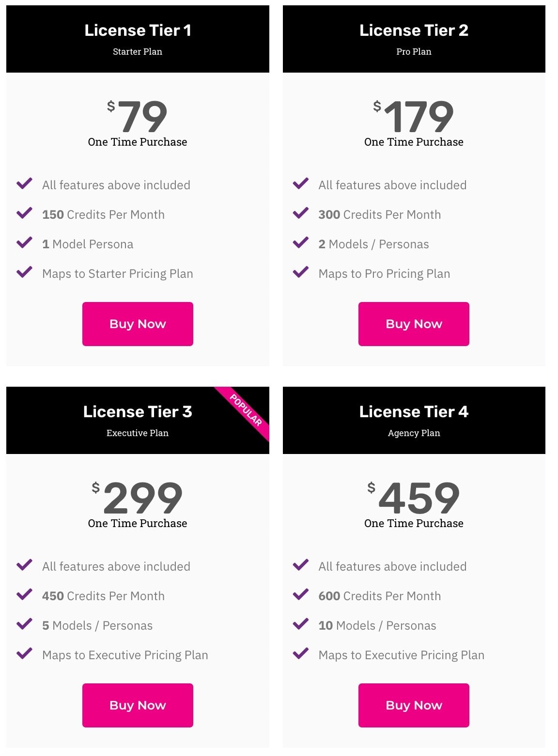This screenshot has height=756, width=558.
Task: Click checkmark beside 450 Credits Per Month
Action: pos(24,595)
